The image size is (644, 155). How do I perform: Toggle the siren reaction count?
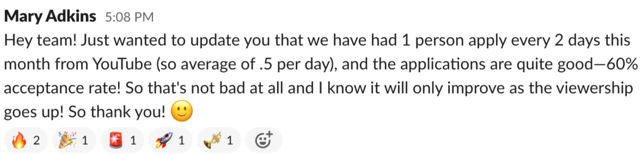[133, 140]
